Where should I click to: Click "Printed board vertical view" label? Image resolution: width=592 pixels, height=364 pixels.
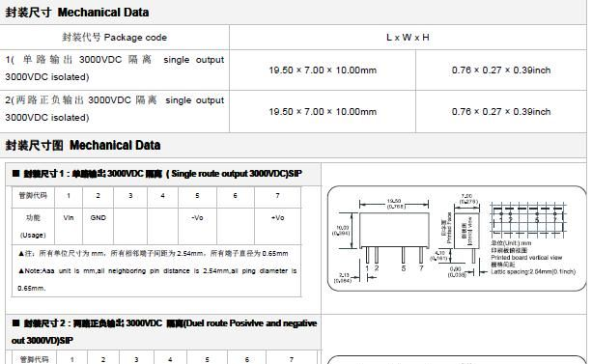coord(526,258)
